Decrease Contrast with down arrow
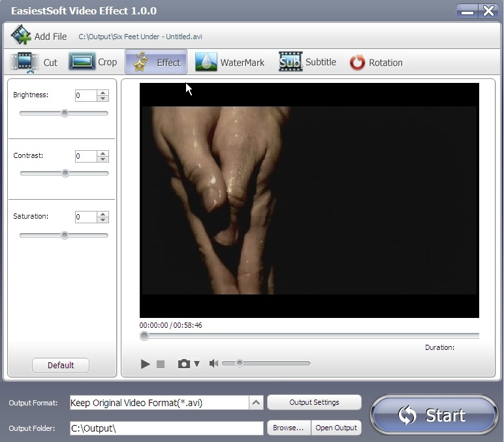Screen dimensions: 504x442 103,159
